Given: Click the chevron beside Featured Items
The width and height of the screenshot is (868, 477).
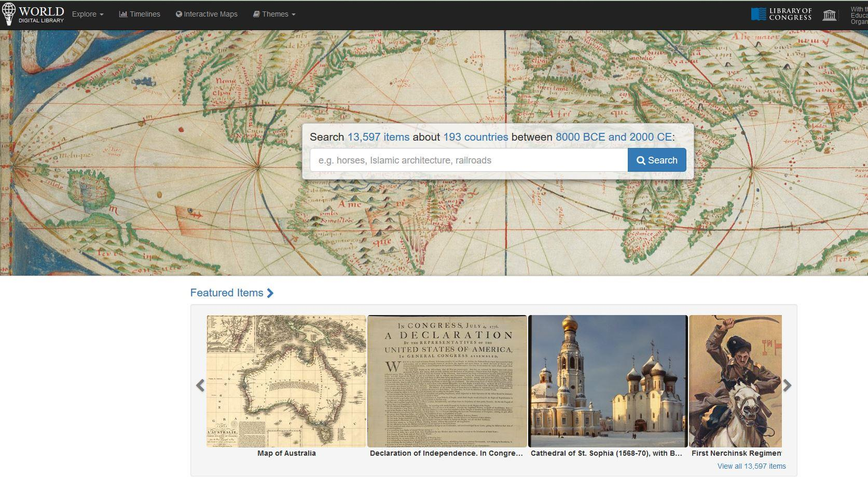Looking at the screenshot, I should [x=270, y=293].
